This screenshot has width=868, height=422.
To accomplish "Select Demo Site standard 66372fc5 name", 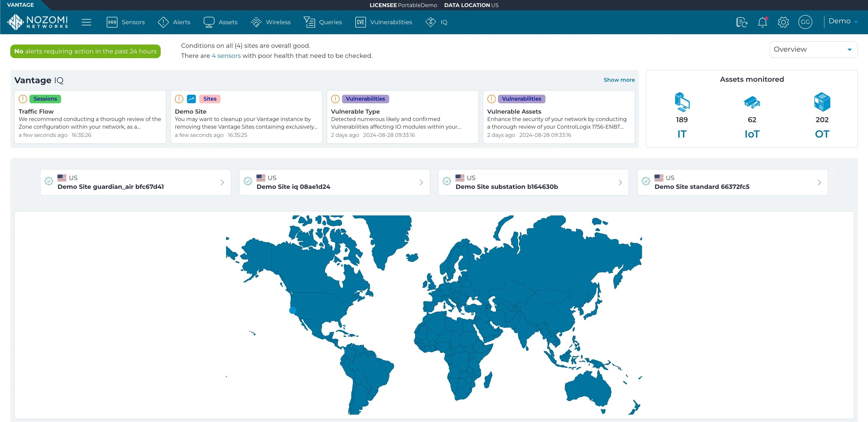I will click(x=702, y=187).
